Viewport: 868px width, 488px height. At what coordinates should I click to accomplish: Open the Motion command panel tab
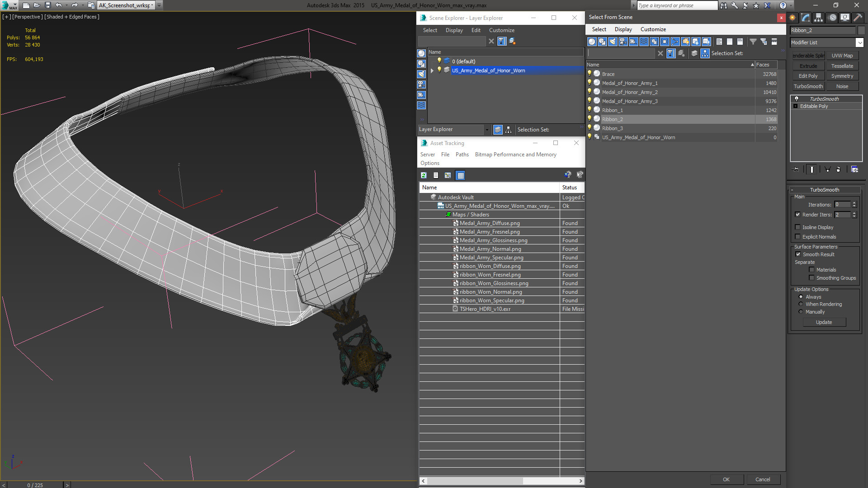(x=832, y=18)
